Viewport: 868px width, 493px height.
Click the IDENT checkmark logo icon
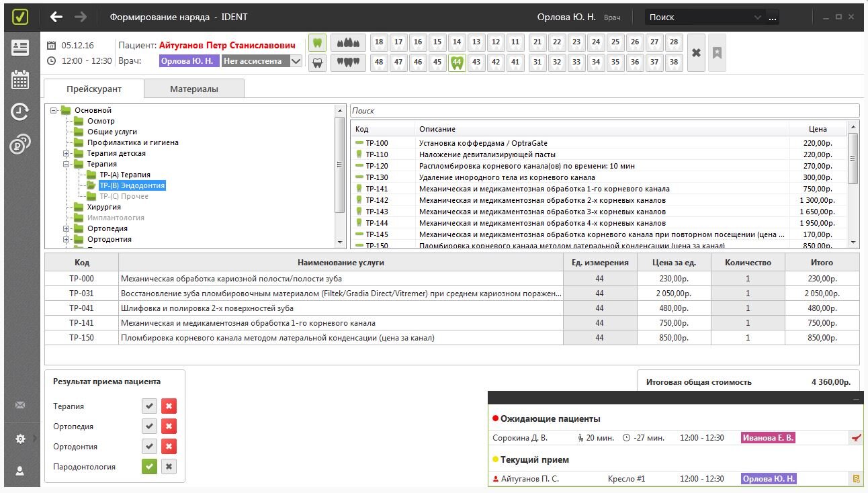click(x=20, y=17)
